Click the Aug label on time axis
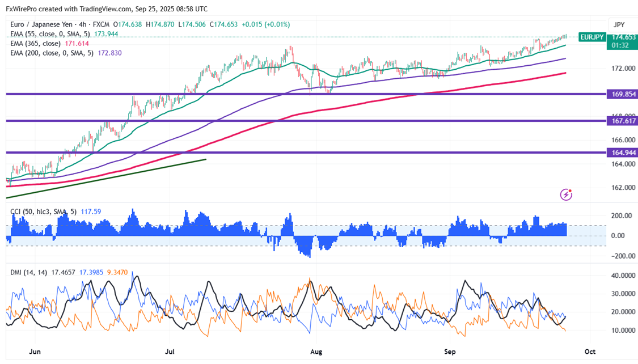The height and width of the screenshot is (364, 638). click(x=316, y=352)
